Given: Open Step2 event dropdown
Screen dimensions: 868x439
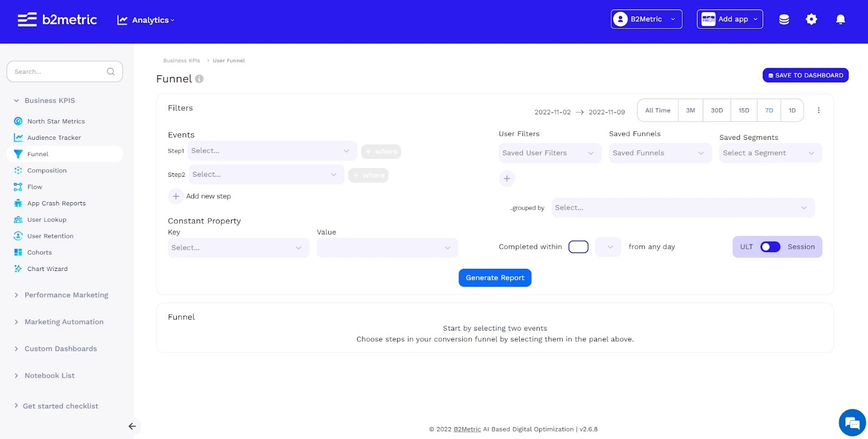Looking at the screenshot, I should 266,175.
